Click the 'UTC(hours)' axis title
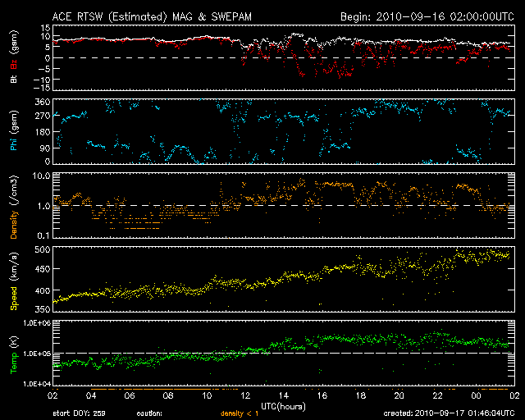 [283, 407]
